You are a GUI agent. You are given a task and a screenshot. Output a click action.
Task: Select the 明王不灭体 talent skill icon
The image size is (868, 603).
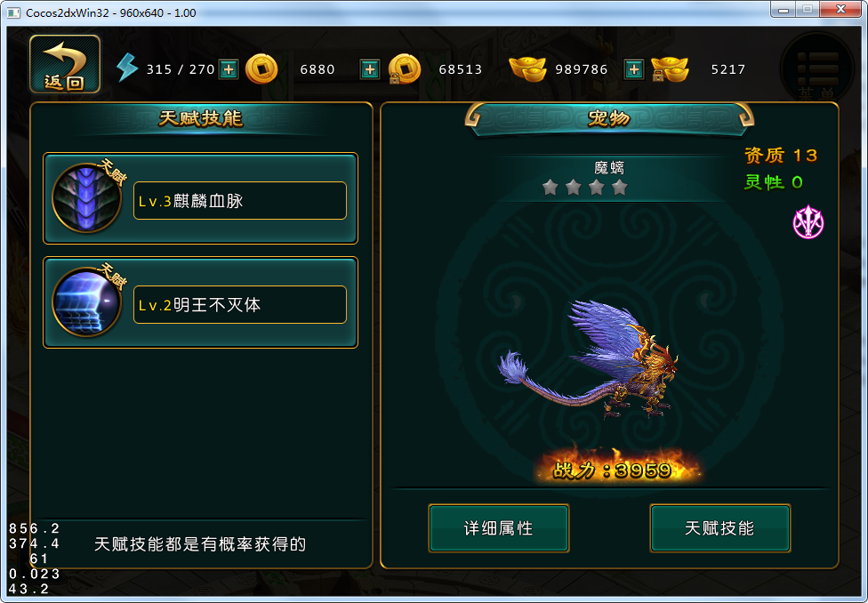(x=87, y=301)
